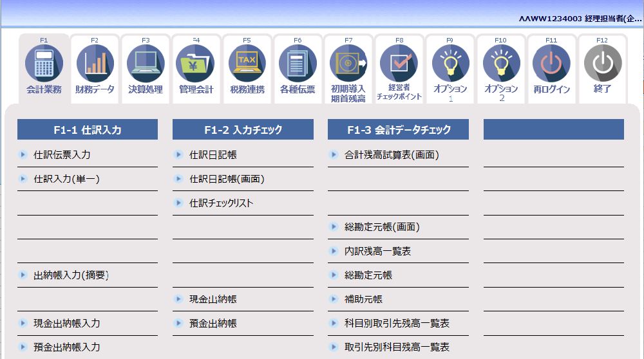644x359 pixels.
Task: Click the AAWW1234003 経理担当者 user label
Action: pos(580,19)
